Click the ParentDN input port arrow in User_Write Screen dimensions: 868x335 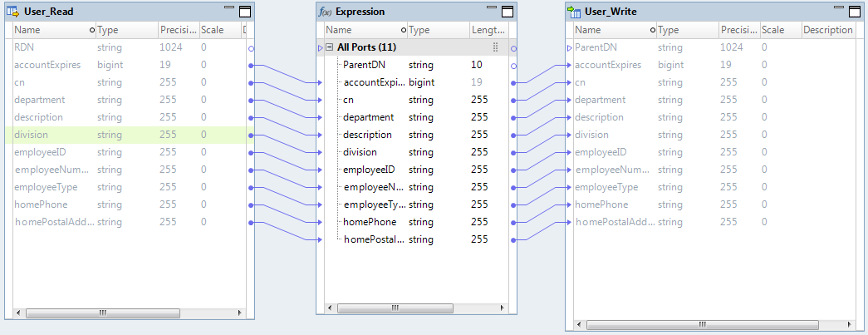[570, 48]
